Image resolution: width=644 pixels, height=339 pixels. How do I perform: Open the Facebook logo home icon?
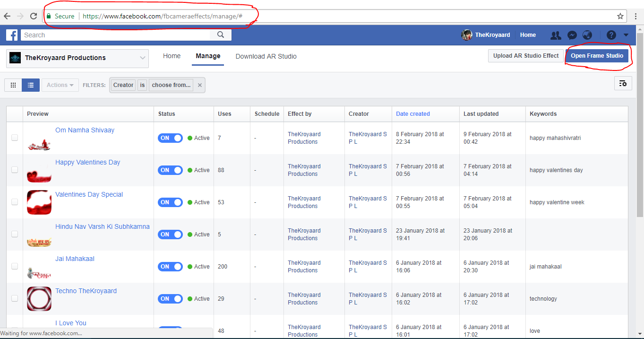(x=12, y=35)
